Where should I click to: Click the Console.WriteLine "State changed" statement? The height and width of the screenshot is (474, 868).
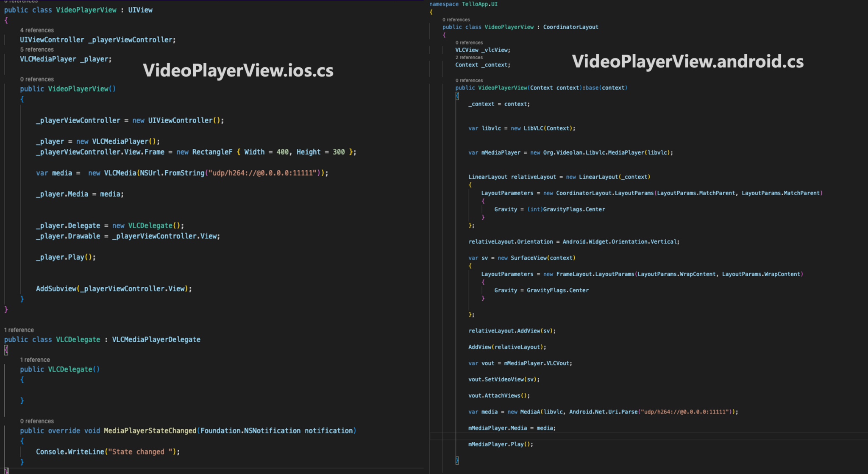pyautogui.click(x=108, y=452)
